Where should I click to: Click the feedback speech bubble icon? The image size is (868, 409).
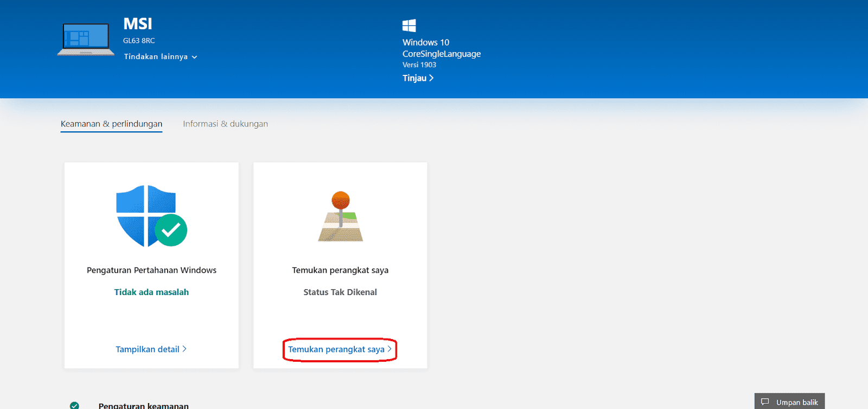click(765, 402)
